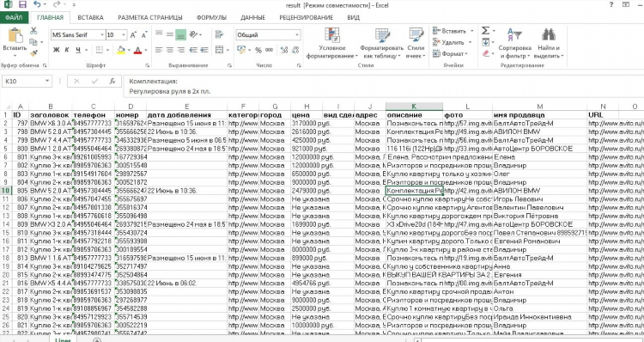The image size is (644, 342).
Task: Click the Clear eraser icon
Action: (485, 54)
